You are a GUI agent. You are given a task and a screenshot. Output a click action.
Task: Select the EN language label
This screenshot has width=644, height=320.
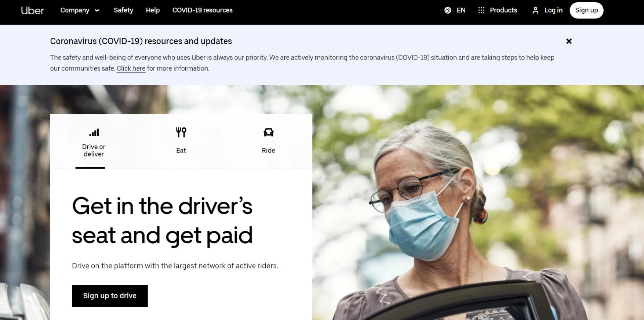point(461,10)
